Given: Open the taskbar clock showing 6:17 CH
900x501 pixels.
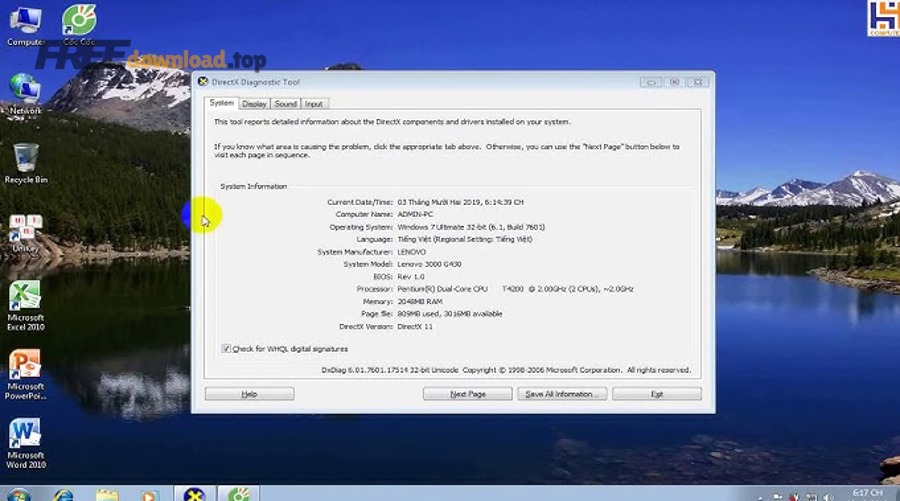Looking at the screenshot, I should coord(867,495).
